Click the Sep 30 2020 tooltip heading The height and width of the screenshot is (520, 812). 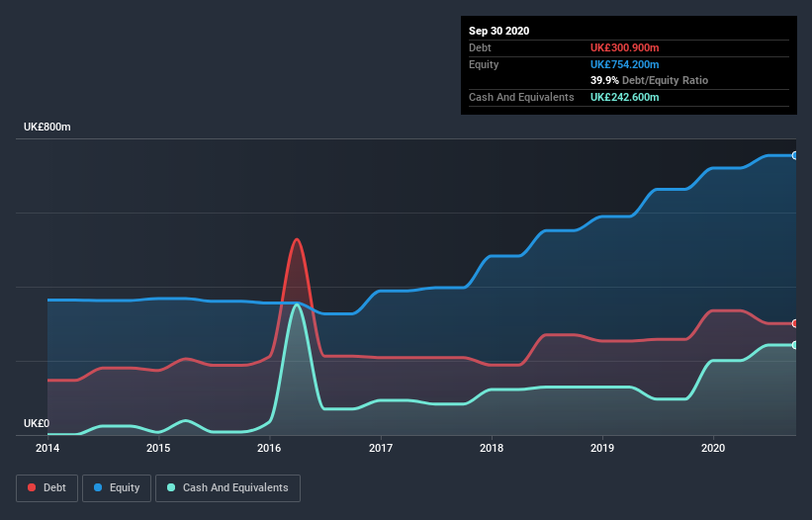(x=498, y=31)
